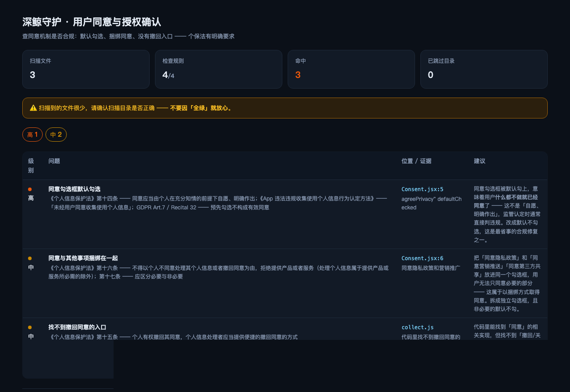
Task: Click the 检查规则 4/4 stat card
Action: point(219,69)
